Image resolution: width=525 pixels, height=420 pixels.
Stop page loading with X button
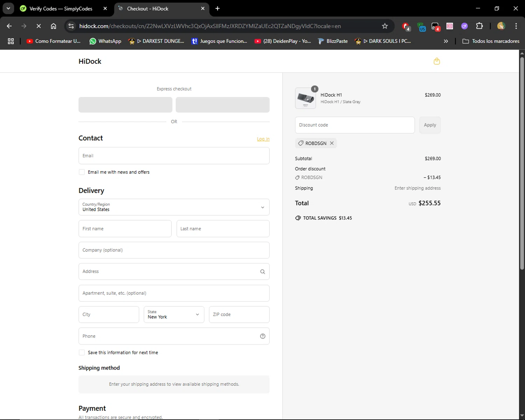pyautogui.click(x=39, y=26)
